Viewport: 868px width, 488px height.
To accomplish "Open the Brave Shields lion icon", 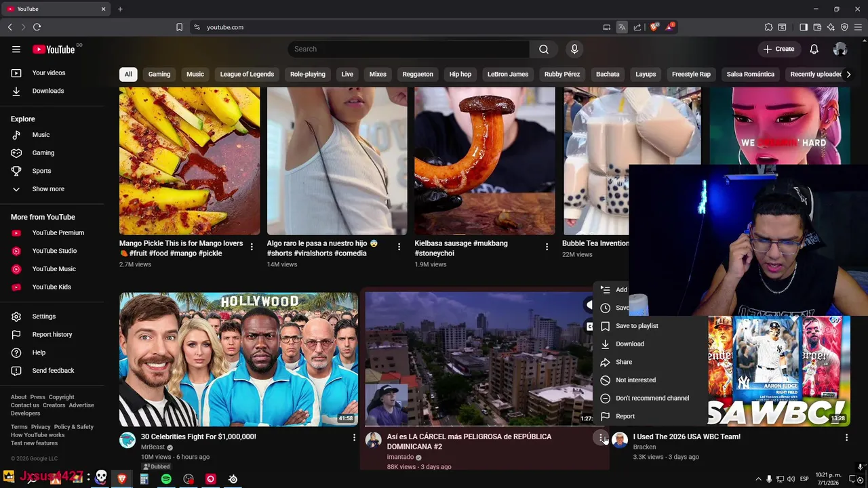I will (654, 27).
